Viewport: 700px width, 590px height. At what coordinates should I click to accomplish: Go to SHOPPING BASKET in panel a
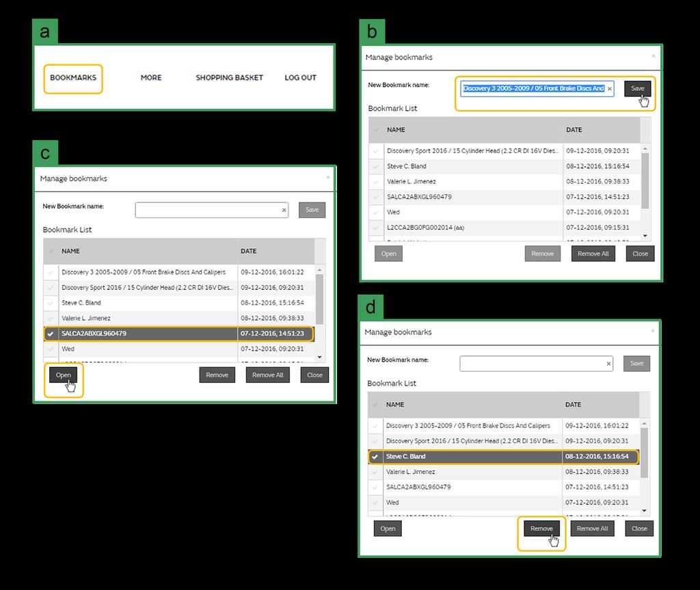[x=229, y=78]
